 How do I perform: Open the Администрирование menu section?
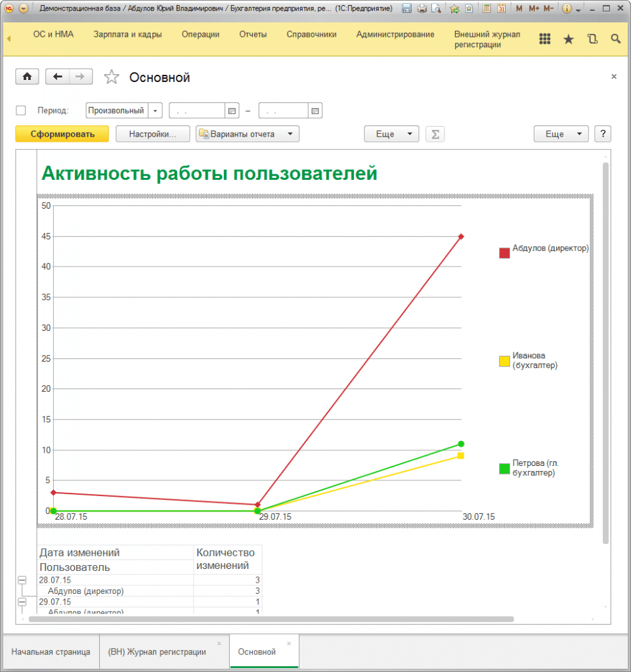(x=395, y=34)
